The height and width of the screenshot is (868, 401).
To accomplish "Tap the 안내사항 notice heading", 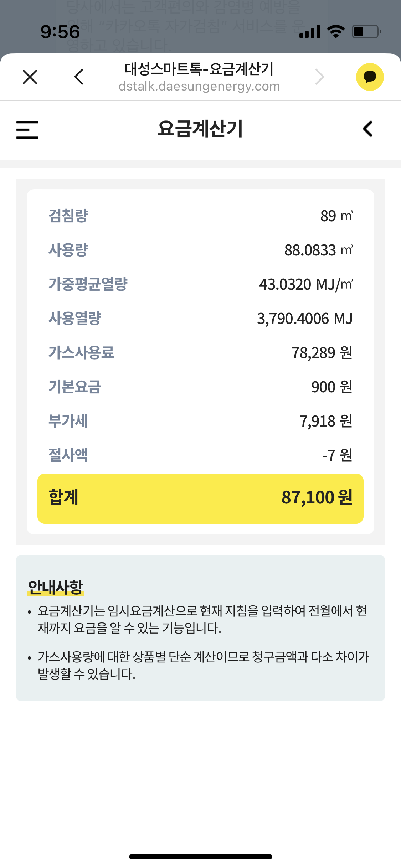I will [55, 587].
